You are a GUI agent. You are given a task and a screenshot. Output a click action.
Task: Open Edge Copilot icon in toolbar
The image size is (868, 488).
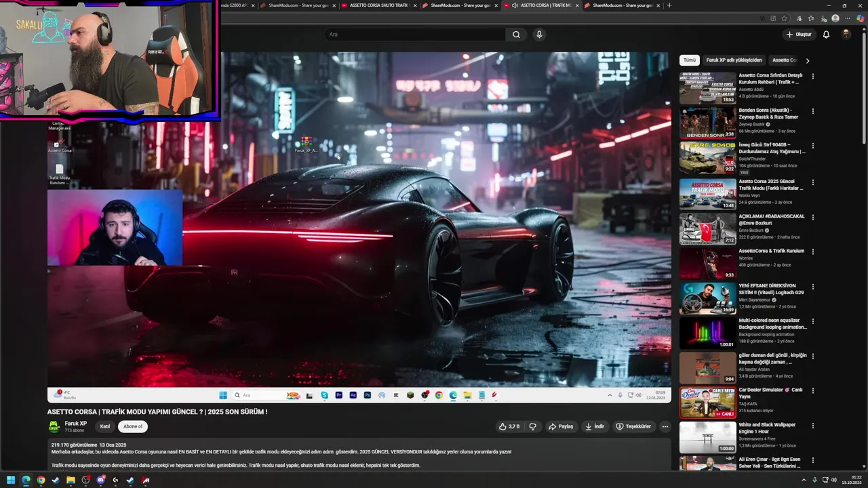tap(861, 18)
